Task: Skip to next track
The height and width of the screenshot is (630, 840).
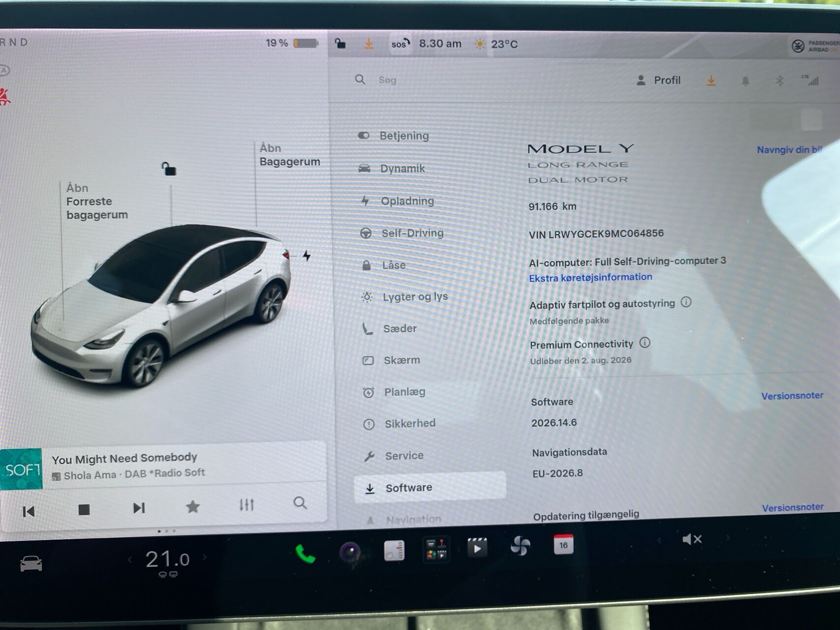Action: pos(139,508)
